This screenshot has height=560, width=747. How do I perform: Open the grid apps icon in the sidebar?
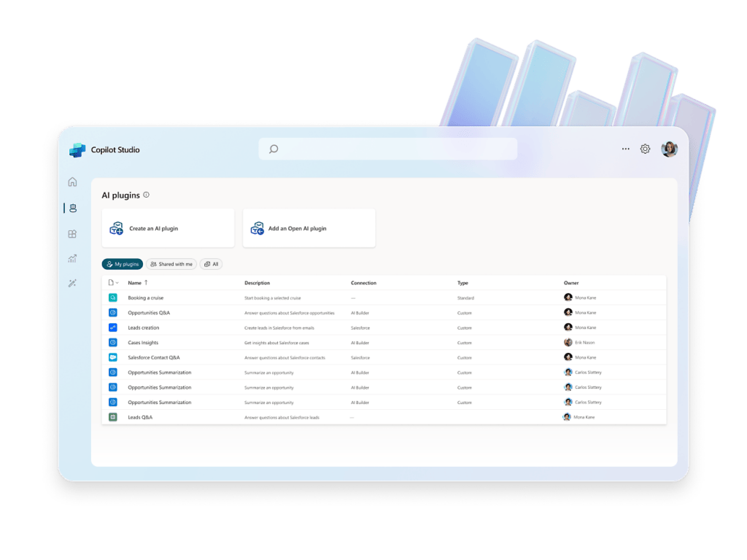[72, 234]
